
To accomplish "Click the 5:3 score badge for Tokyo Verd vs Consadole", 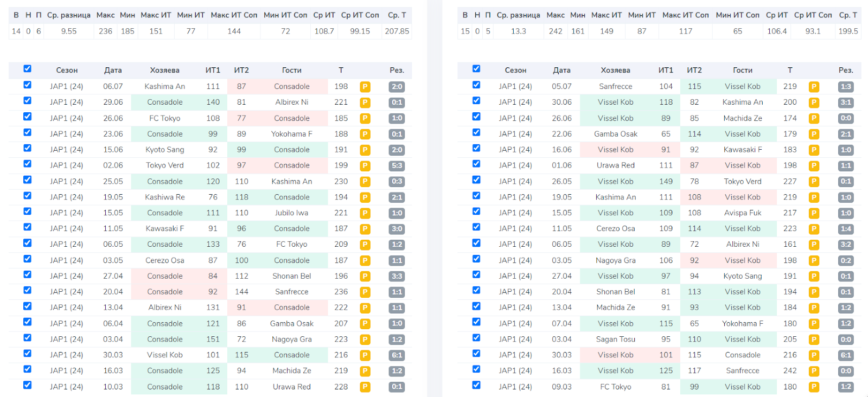I will [x=397, y=166].
